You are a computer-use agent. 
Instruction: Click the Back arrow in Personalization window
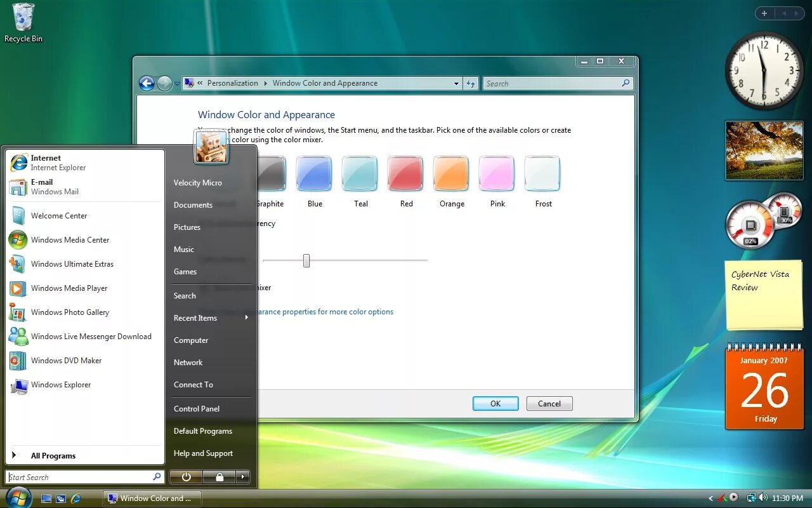tap(147, 83)
